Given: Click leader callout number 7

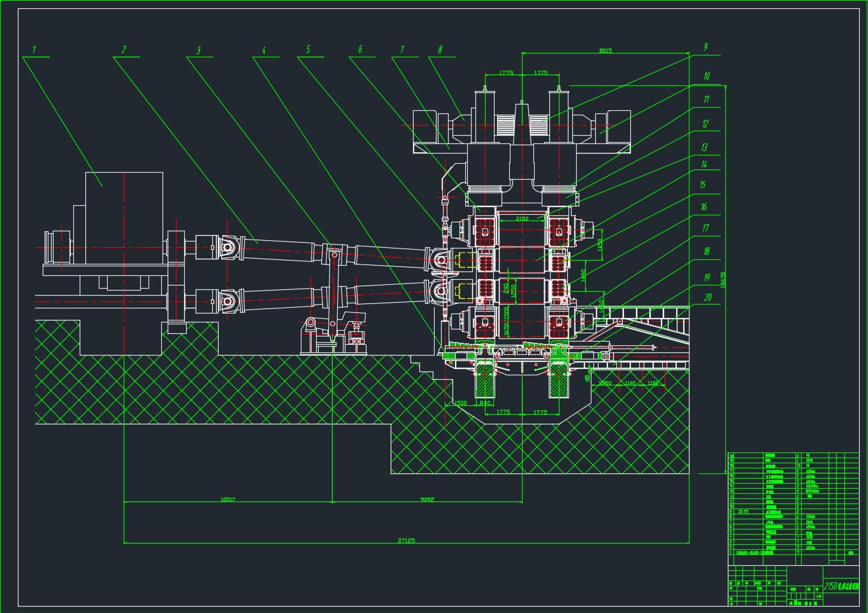Looking at the screenshot, I should [402, 50].
